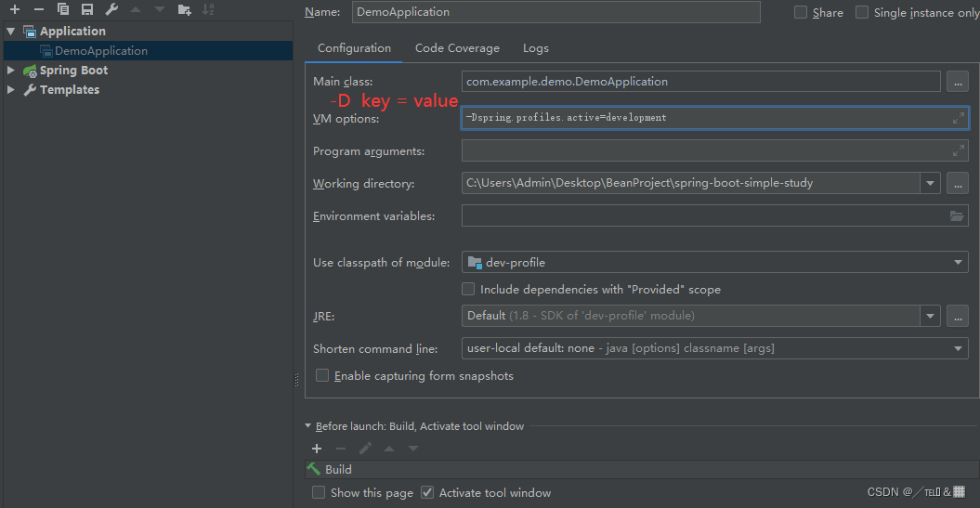Save the configuration with disk icon
The width and height of the screenshot is (980, 508).
tap(87, 9)
